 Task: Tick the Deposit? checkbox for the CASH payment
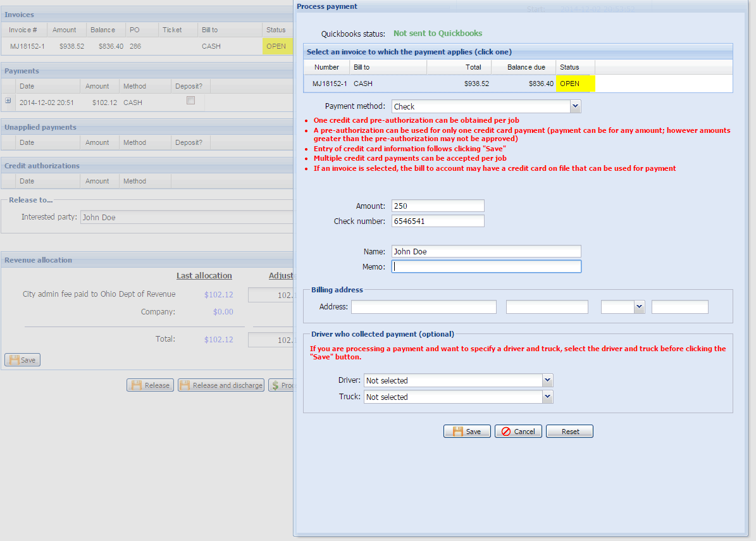tap(190, 101)
